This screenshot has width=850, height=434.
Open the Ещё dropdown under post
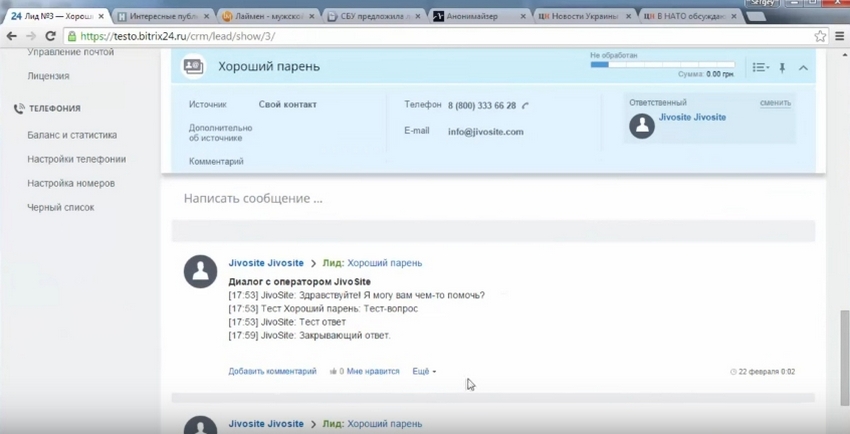(424, 371)
